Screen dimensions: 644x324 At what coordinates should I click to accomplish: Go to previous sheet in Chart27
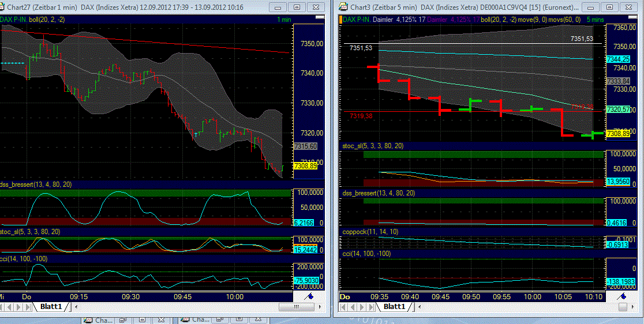[x=10, y=307]
